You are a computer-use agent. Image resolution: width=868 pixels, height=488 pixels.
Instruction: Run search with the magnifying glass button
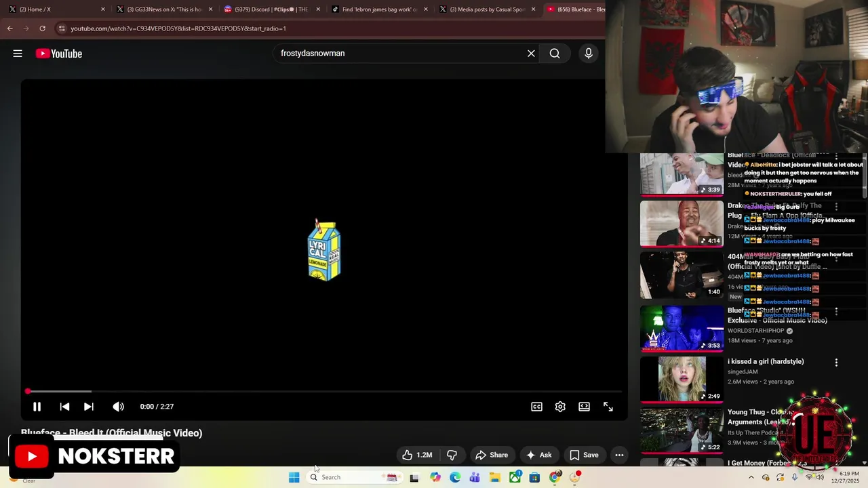coord(555,54)
